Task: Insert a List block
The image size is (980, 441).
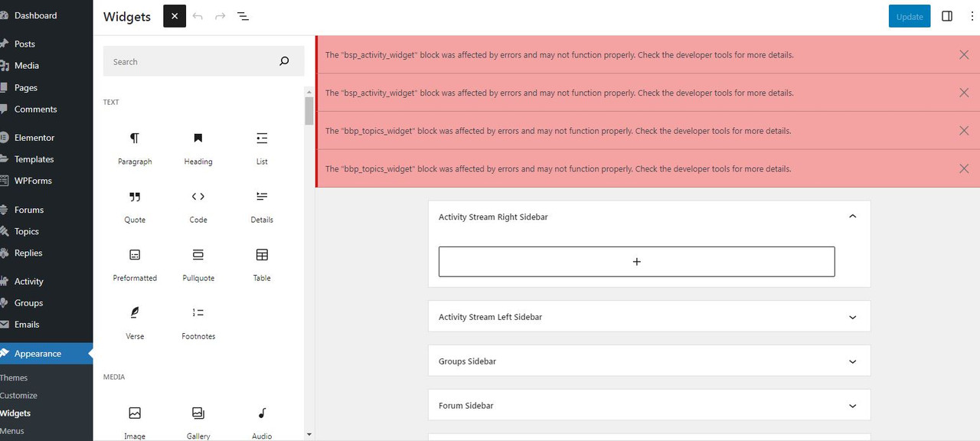Action: 262,148
